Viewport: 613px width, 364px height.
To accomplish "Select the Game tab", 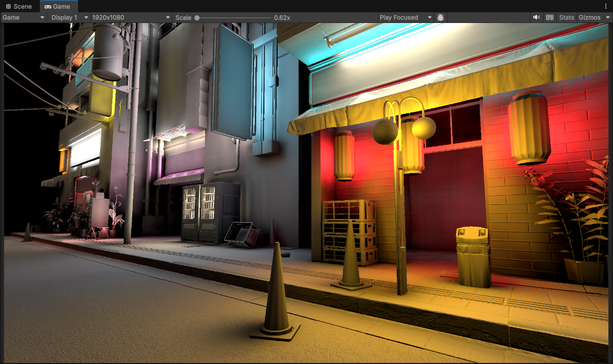I will coord(59,6).
